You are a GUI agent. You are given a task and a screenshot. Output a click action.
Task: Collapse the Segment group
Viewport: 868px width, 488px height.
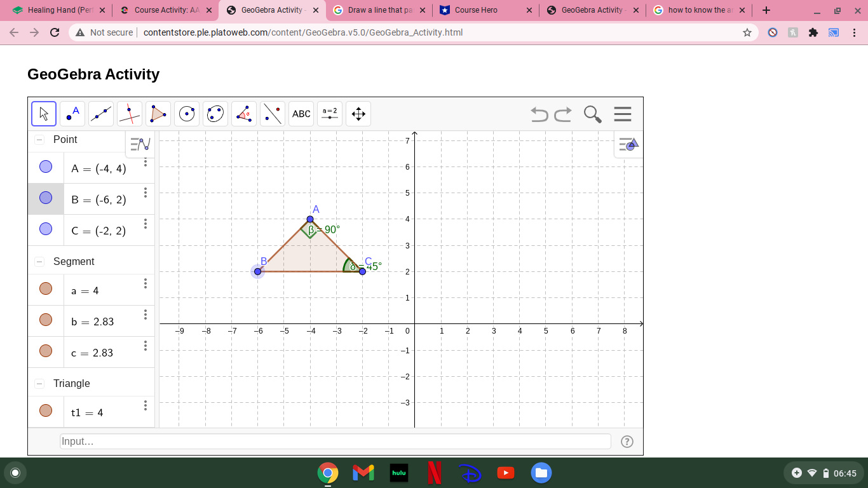point(39,262)
